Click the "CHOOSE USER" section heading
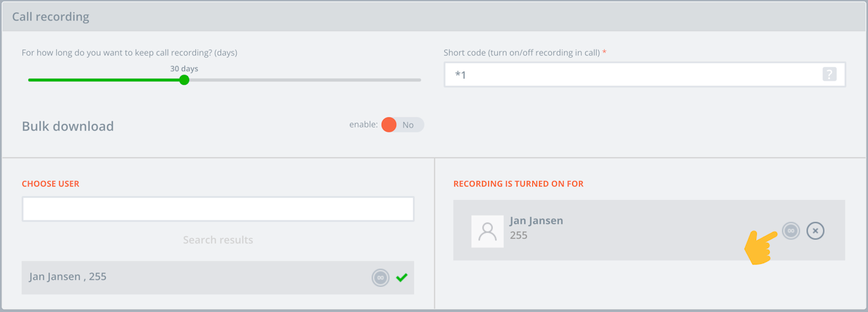 tap(50, 184)
